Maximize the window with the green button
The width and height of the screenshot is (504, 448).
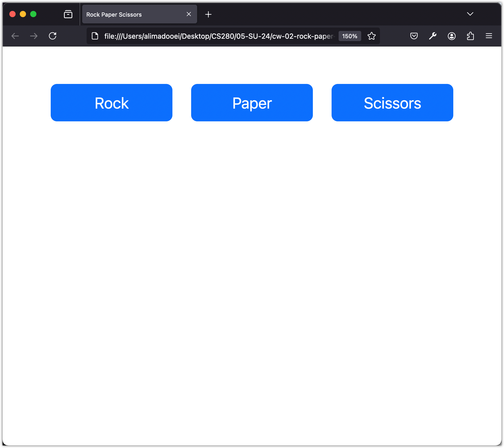[33, 14]
